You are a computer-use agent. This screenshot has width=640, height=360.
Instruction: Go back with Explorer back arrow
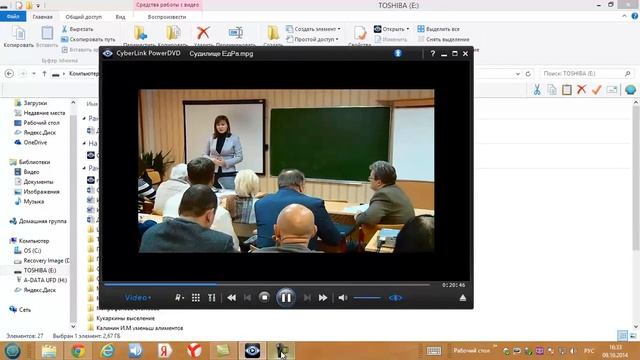[x=9, y=73]
